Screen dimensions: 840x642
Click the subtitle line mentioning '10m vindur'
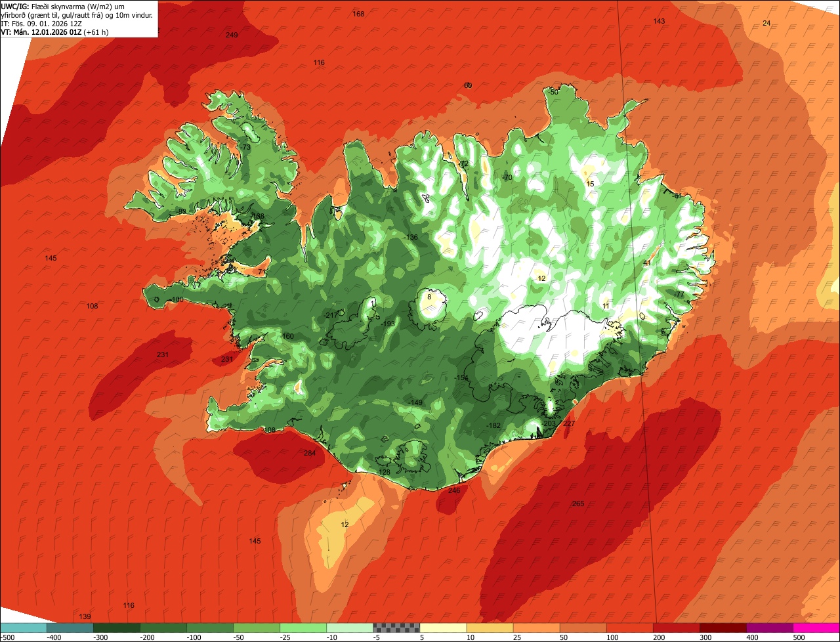(x=77, y=14)
